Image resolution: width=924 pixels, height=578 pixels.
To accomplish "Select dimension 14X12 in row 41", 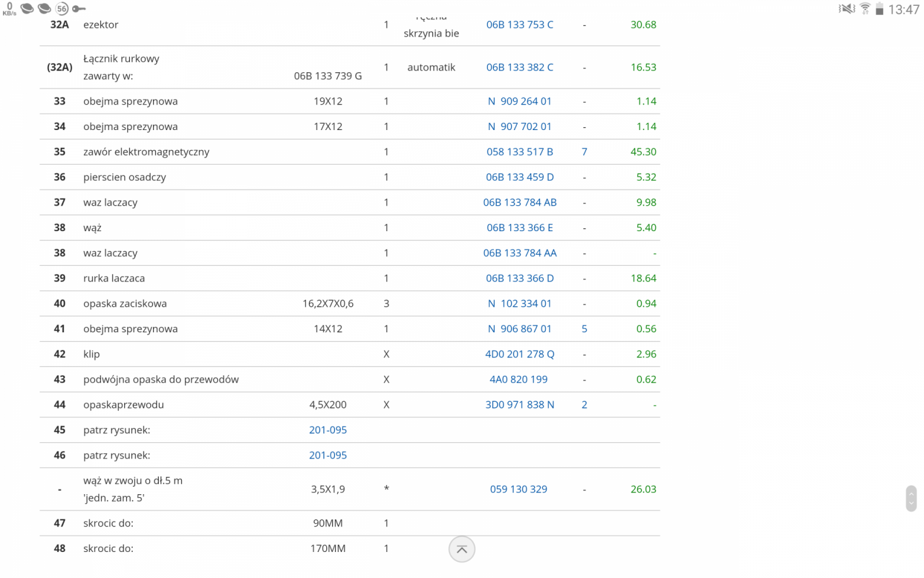I will click(x=328, y=329).
